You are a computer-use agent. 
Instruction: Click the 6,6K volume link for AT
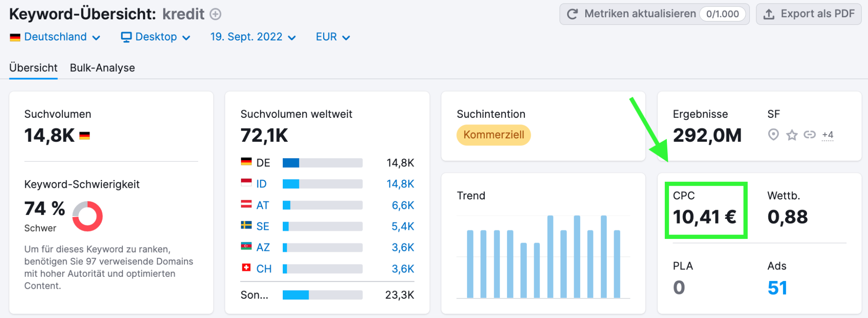coord(403,205)
